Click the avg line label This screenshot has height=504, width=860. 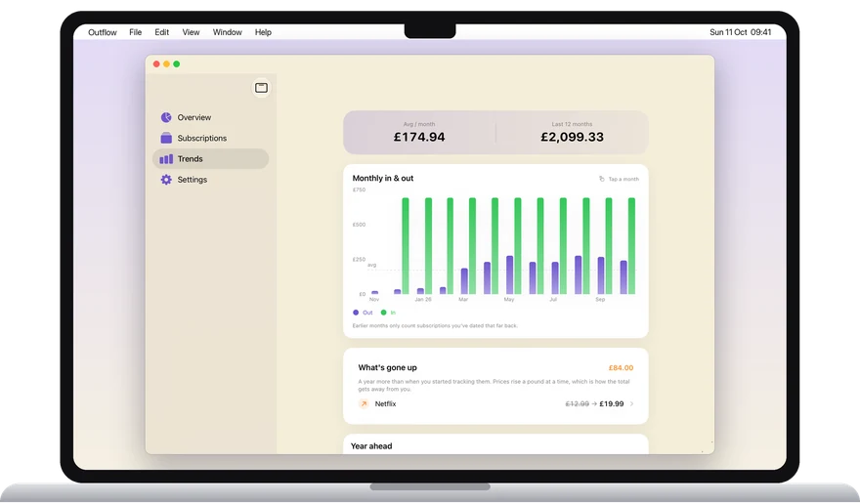[372, 265]
